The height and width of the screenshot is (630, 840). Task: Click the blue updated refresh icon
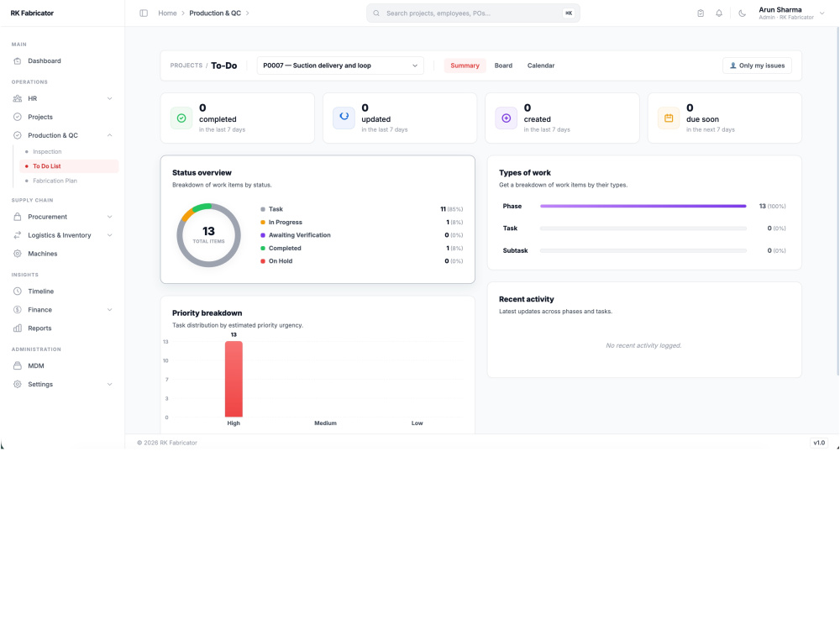[x=344, y=118]
